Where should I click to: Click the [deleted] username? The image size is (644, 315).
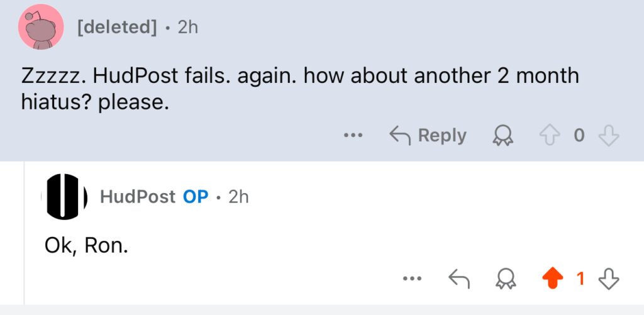point(116,28)
